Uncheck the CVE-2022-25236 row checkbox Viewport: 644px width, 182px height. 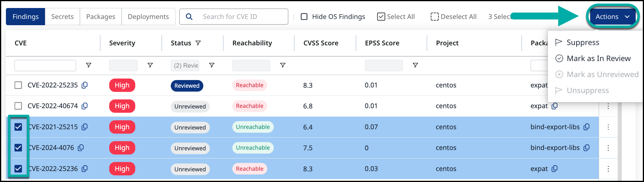18,169
